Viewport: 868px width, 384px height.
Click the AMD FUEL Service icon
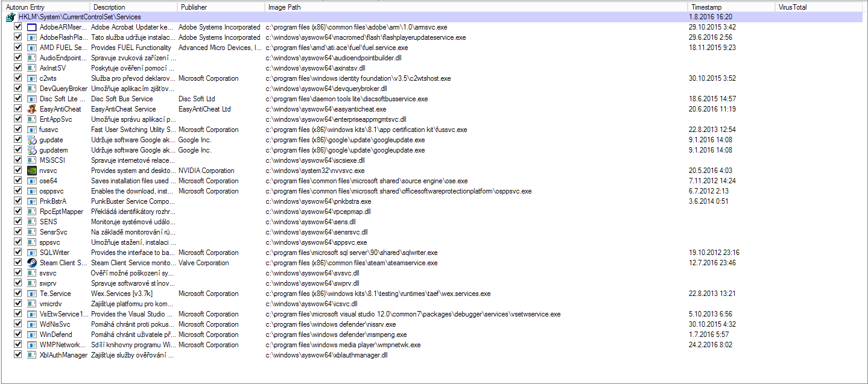pos(32,48)
